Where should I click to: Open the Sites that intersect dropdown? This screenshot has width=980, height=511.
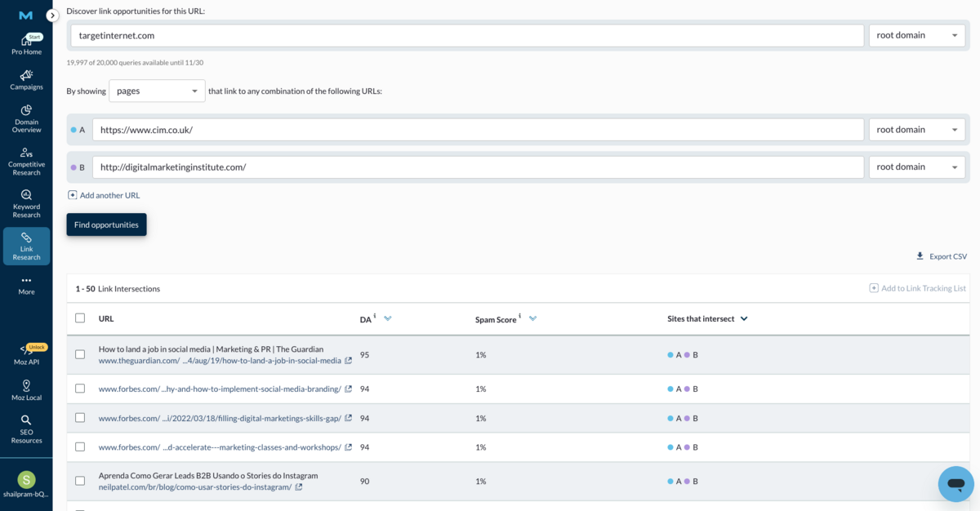[x=744, y=319]
